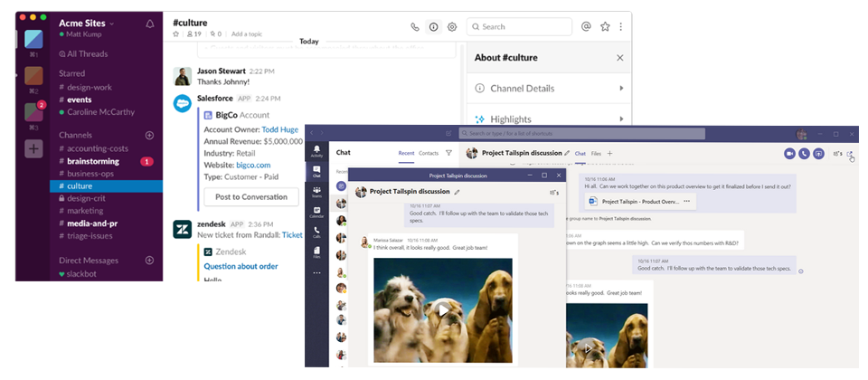Start a phone call in Slack #culture
The width and height of the screenshot is (868, 380).
[415, 26]
